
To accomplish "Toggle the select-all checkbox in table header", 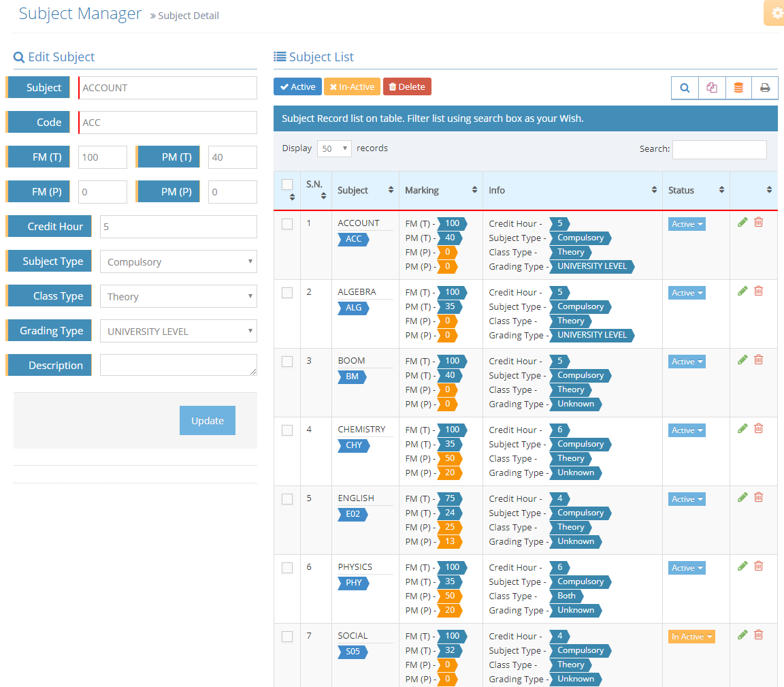I will coord(287,185).
